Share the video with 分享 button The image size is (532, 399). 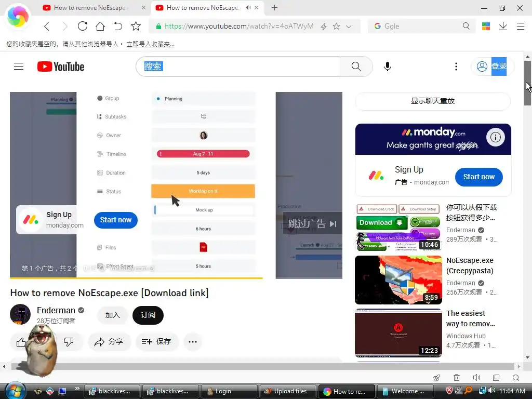pyautogui.click(x=109, y=342)
